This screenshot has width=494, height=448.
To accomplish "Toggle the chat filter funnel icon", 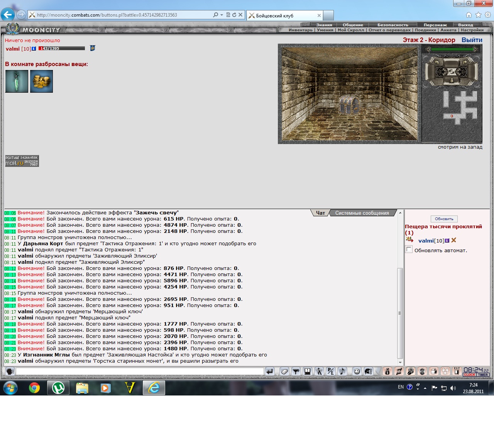I will [296, 372].
